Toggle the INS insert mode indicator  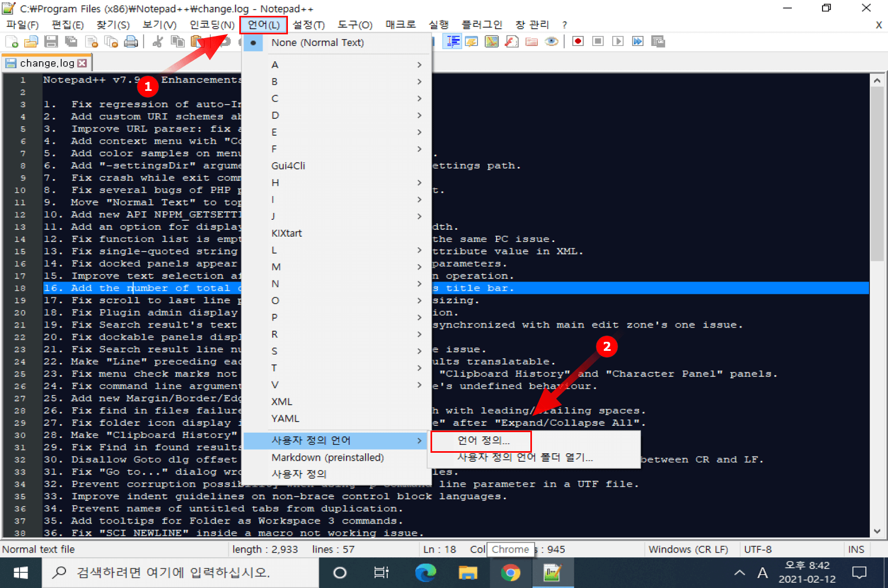[x=856, y=549]
